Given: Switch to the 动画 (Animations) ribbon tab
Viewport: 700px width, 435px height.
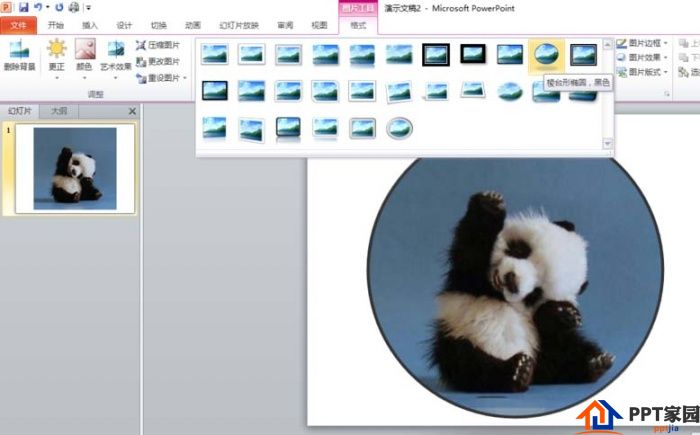Looking at the screenshot, I should tap(193, 25).
